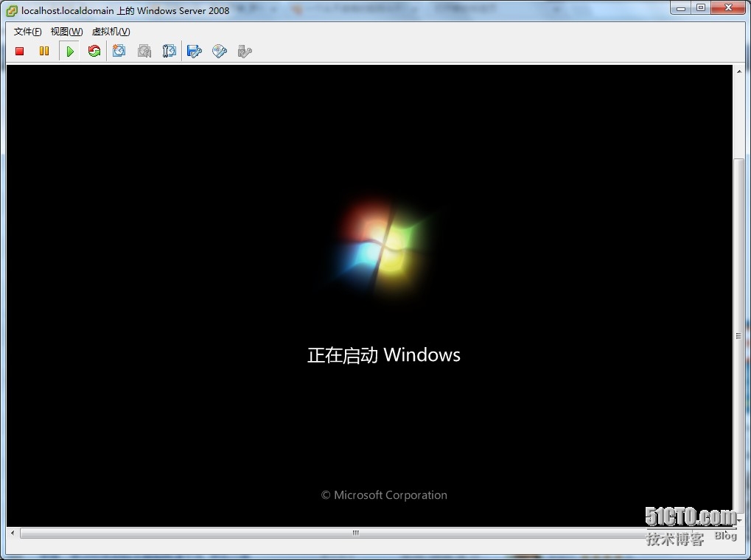Minimize the Windows Server 2008 console window

click(680, 7)
